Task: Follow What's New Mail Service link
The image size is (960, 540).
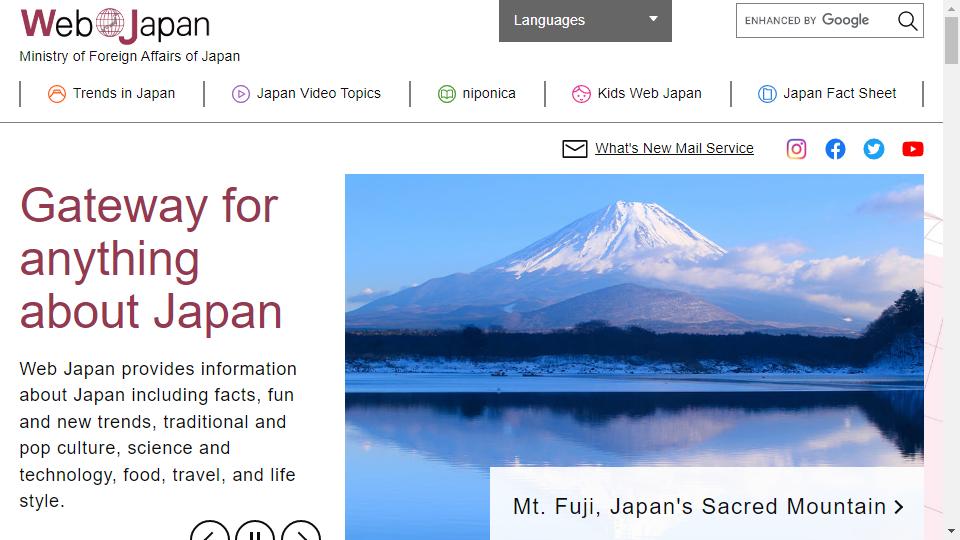Action: coord(674,148)
